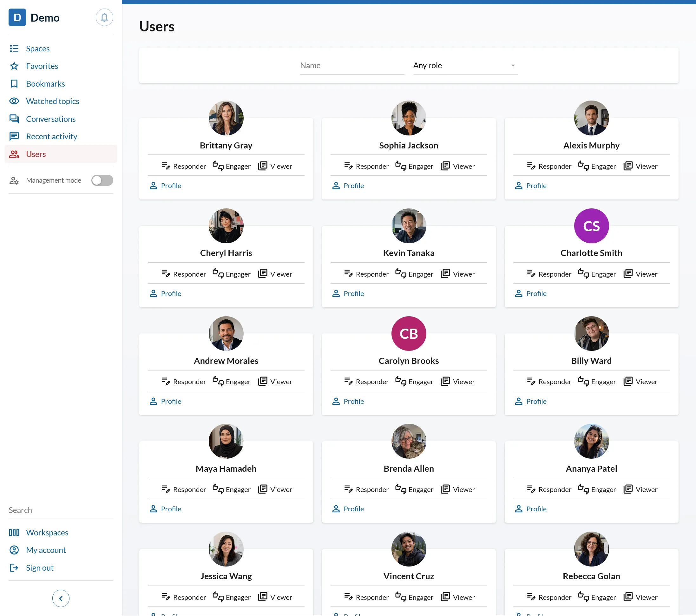
Task: Collapse the sidebar with chevron button
Action: point(61,598)
